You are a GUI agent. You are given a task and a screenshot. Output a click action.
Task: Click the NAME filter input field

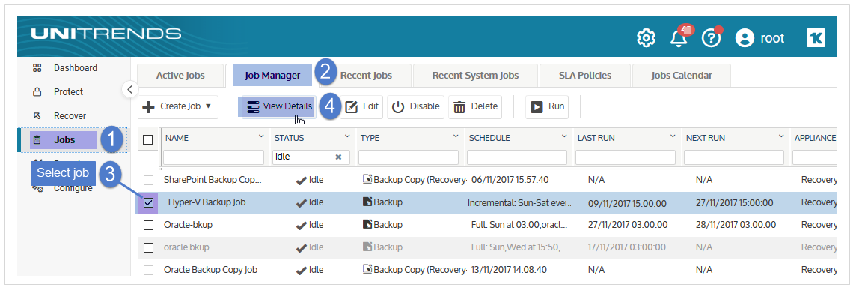click(x=214, y=157)
